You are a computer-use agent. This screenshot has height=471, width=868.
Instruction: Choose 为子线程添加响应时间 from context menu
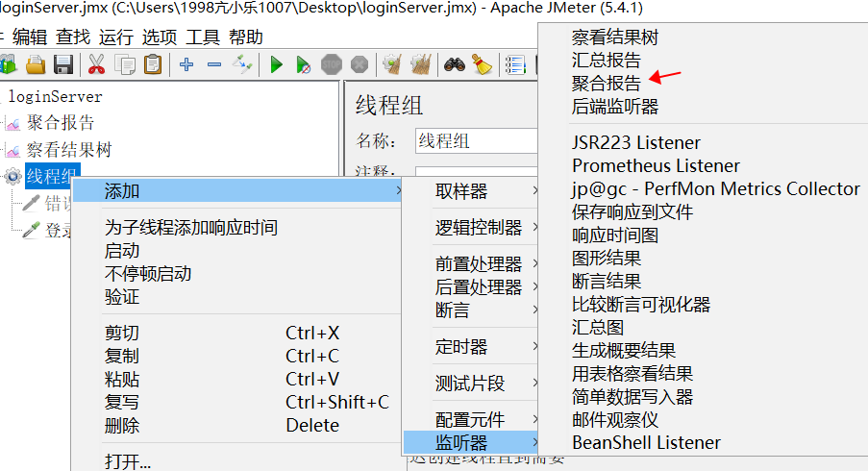(191, 228)
